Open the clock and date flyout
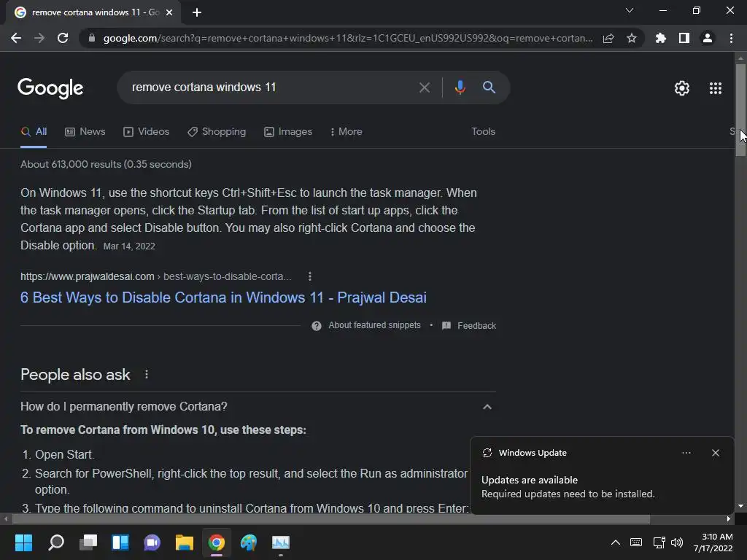Image resolution: width=747 pixels, height=560 pixels. tap(713, 542)
